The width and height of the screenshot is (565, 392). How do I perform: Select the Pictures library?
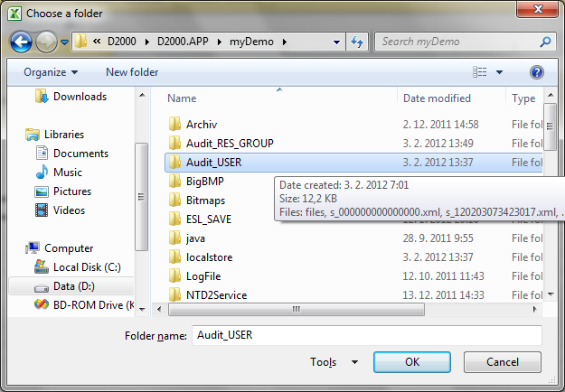(71, 191)
